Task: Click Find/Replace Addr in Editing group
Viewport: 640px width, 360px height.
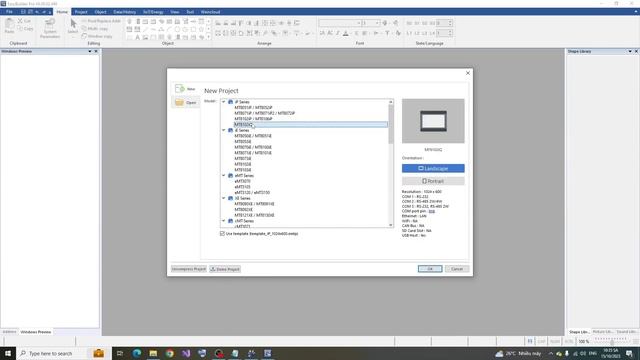Action: point(101,21)
